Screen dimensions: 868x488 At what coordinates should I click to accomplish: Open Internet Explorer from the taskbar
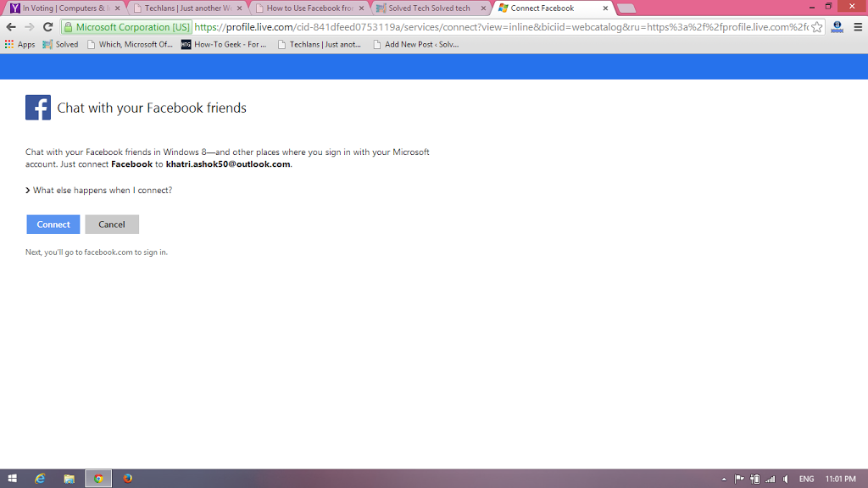point(40,479)
